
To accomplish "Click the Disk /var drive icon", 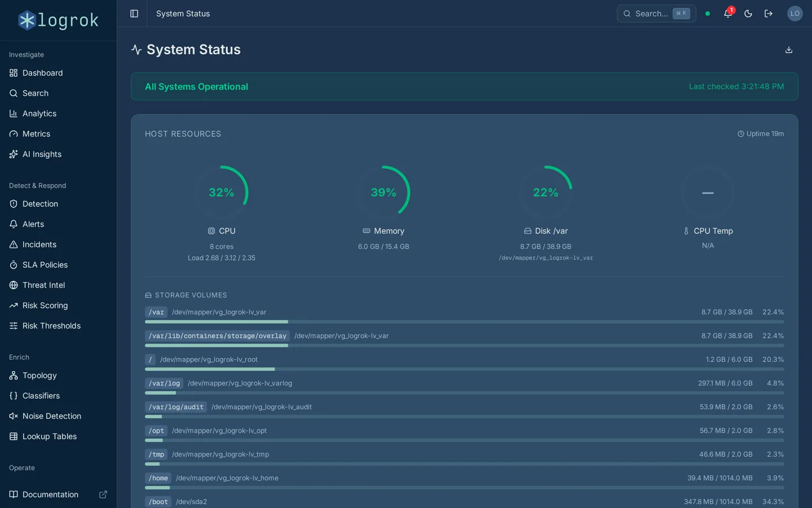I will pyautogui.click(x=528, y=231).
